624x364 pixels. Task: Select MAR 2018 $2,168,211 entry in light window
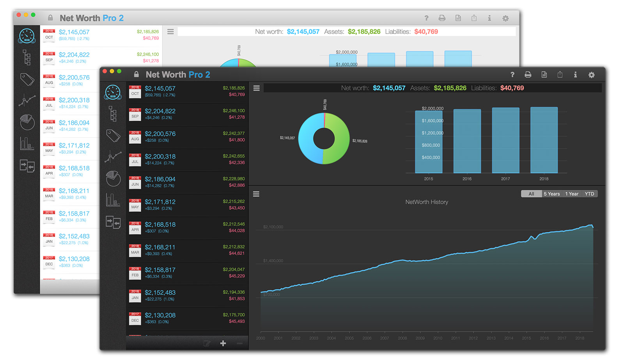70,194
